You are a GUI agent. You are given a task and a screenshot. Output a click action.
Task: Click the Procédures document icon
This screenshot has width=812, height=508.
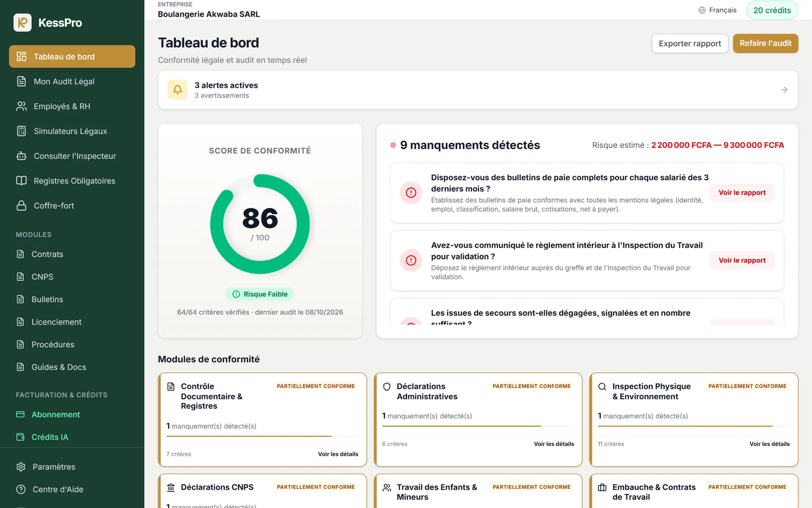click(x=20, y=344)
